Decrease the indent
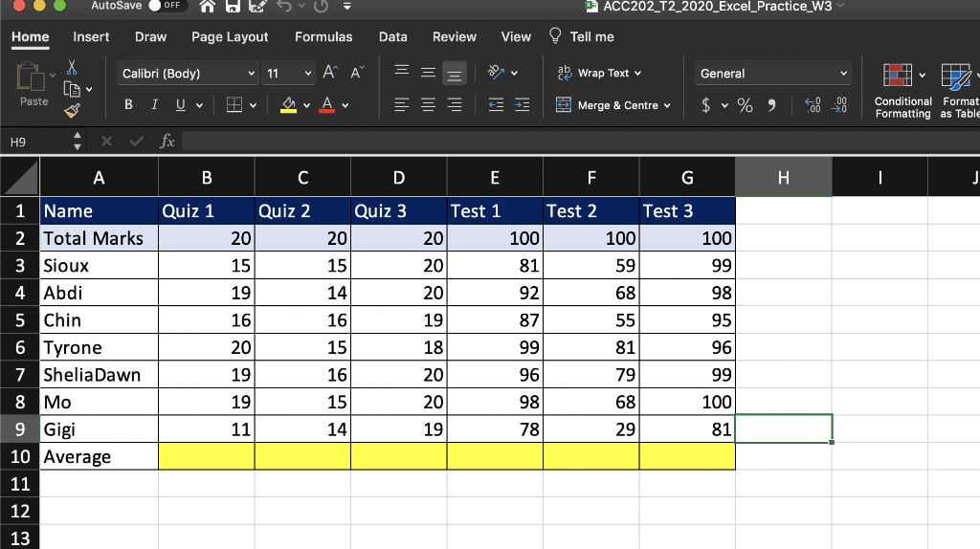980x549 pixels. coord(497,105)
